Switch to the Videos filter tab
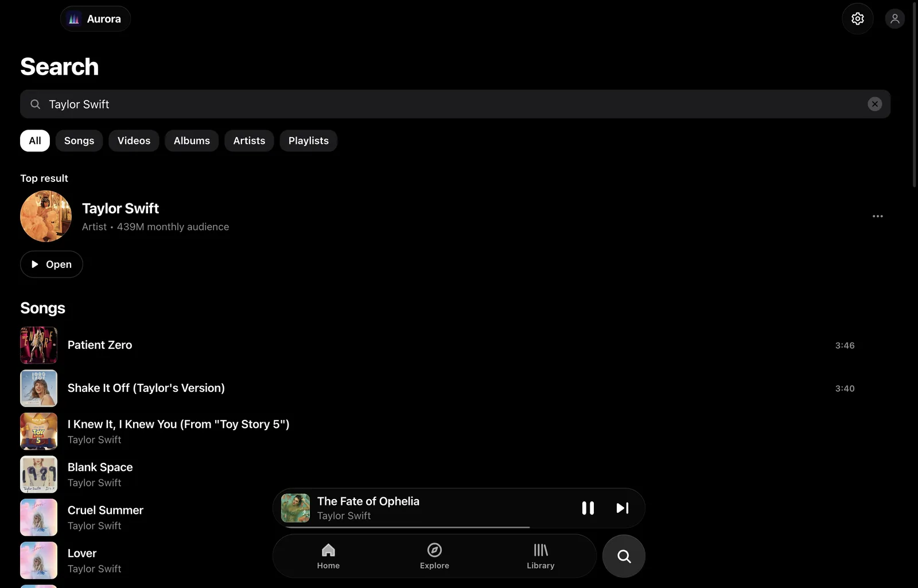Viewport: 918px width, 588px height. click(134, 141)
